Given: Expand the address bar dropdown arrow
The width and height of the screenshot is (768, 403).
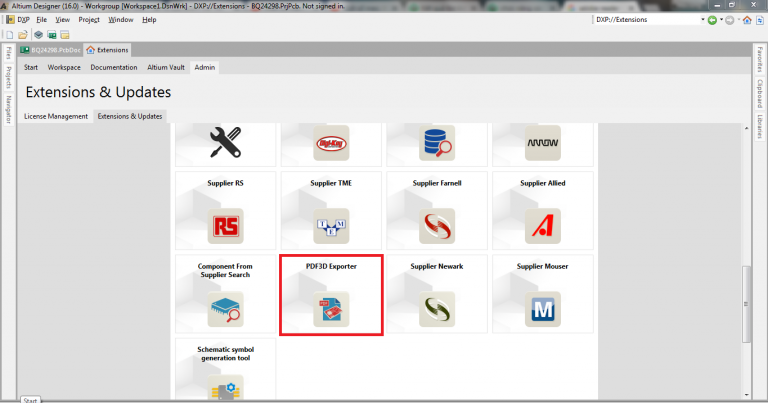Looking at the screenshot, I should click(x=703, y=20).
